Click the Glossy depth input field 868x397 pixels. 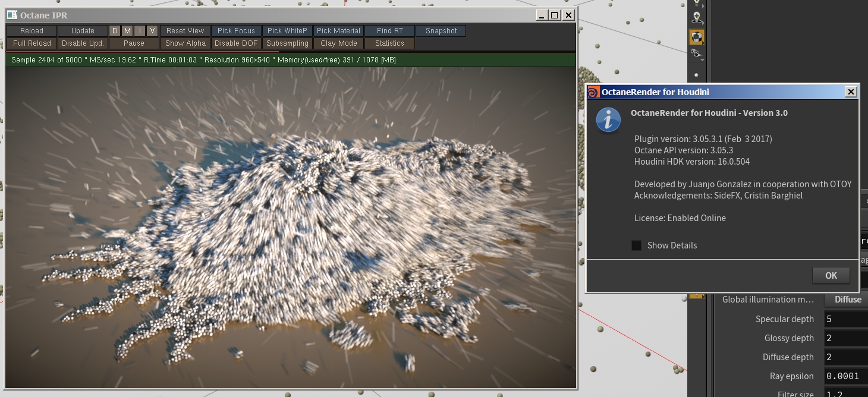click(x=846, y=338)
